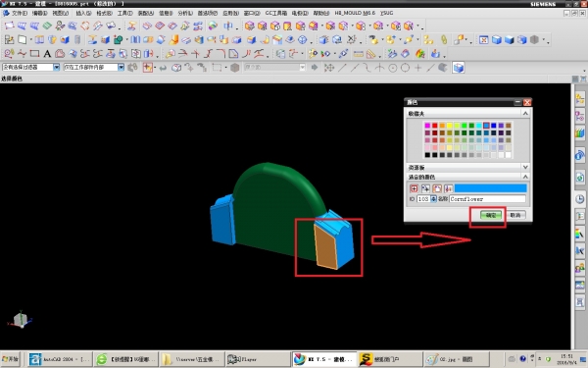Open the selection scope 'work part' dropdown
This screenshot has height=368, width=588.
point(94,67)
